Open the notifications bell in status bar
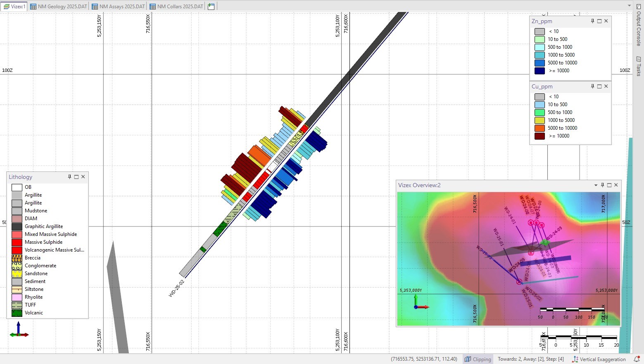644x364 pixels. 637,359
